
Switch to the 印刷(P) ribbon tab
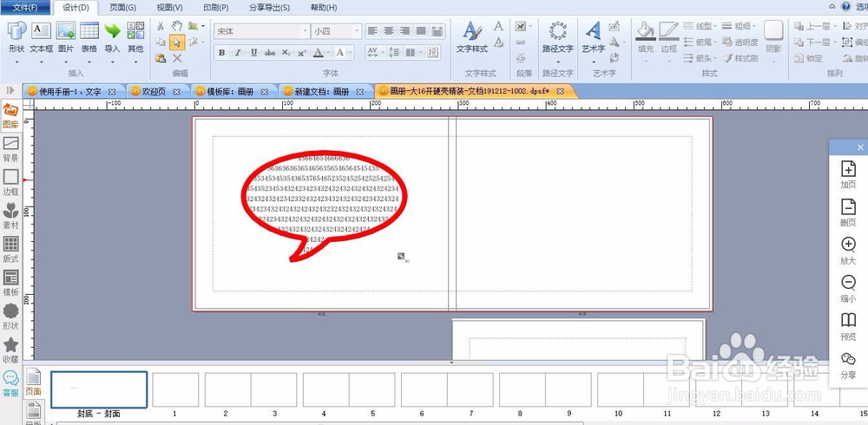215,7
